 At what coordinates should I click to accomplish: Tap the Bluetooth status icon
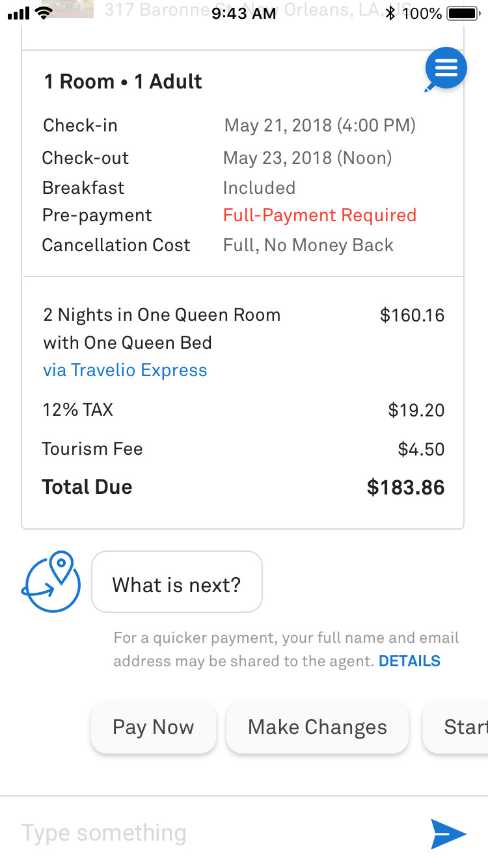click(390, 13)
